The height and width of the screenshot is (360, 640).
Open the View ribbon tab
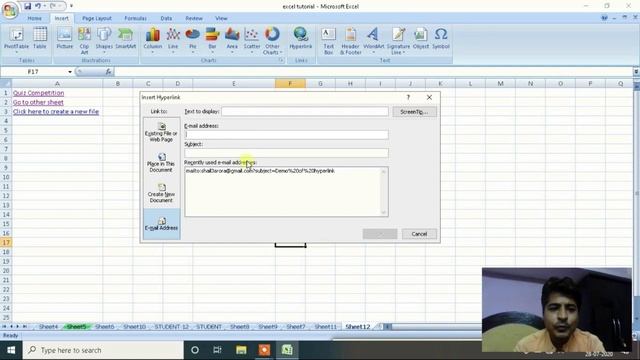(221, 18)
